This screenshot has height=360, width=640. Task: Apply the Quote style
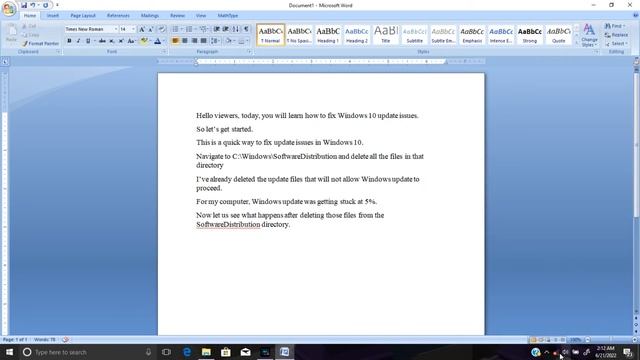[558, 34]
